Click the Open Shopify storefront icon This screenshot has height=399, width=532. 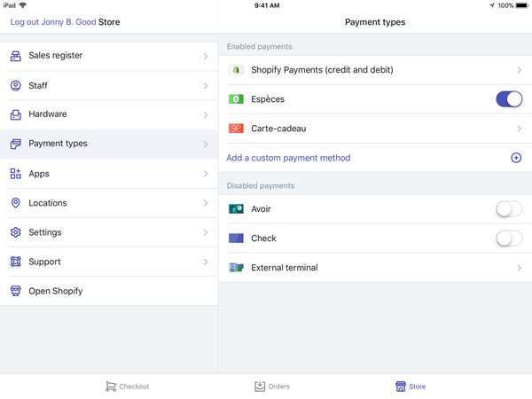pos(15,291)
